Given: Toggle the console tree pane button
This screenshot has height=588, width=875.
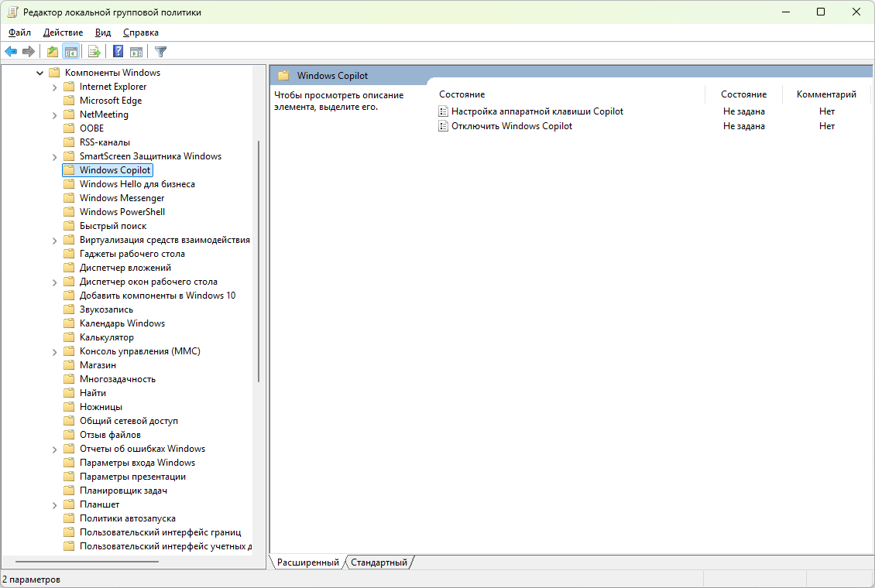Looking at the screenshot, I should point(71,52).
